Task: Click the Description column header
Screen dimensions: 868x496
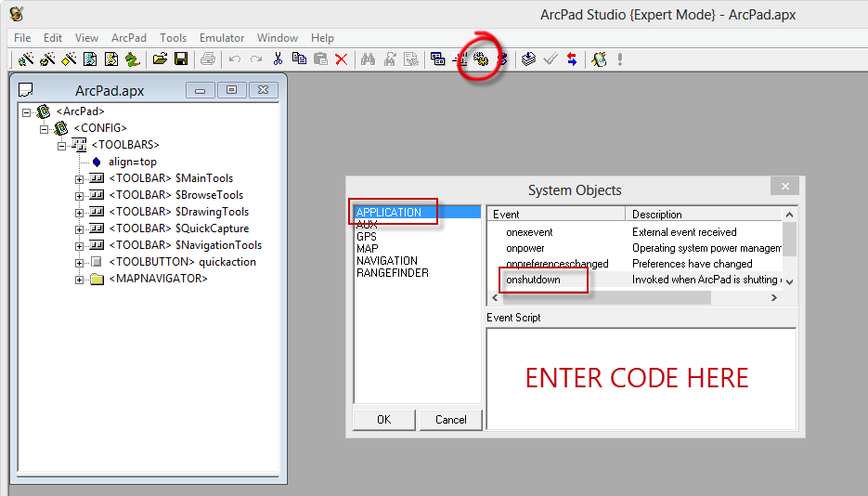Action: coord(703,215)
